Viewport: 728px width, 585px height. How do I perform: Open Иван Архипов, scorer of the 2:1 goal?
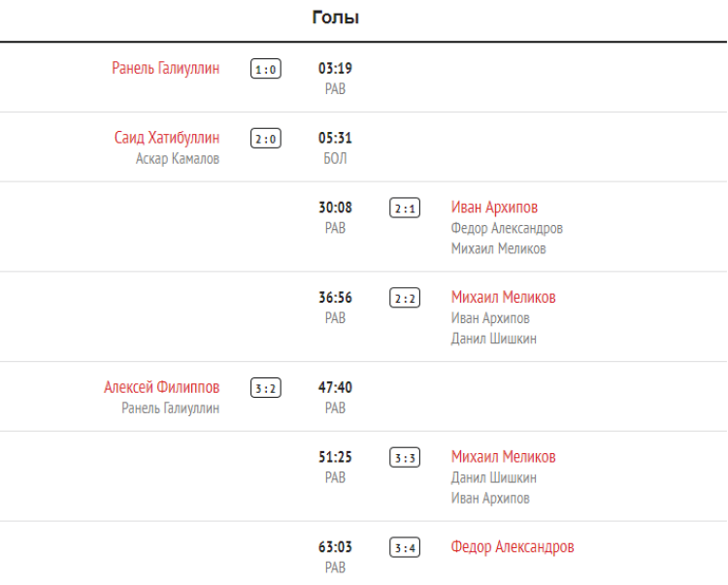494,208
